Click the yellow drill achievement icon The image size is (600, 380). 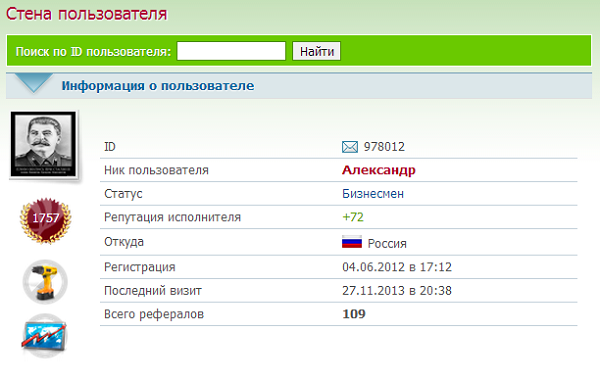click(x=45, y=282)
